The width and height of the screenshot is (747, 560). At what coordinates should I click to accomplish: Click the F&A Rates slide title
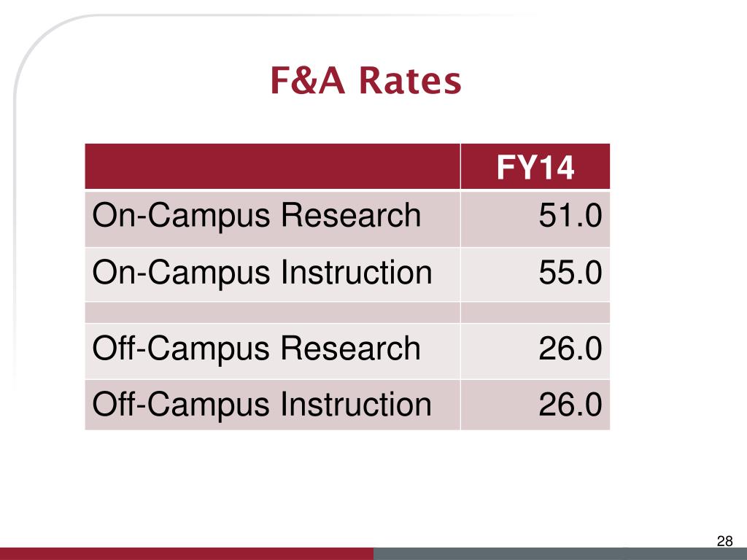click(x=366, y=80)
